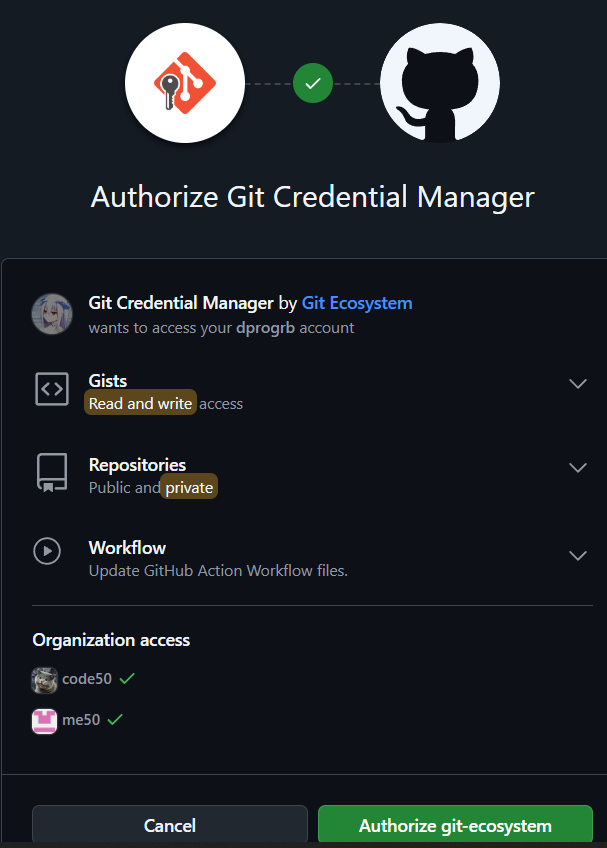This screenshot has height=848, width=607.
Task: Click the Git Ecosystem avatar image
Action: pos(52,314)
